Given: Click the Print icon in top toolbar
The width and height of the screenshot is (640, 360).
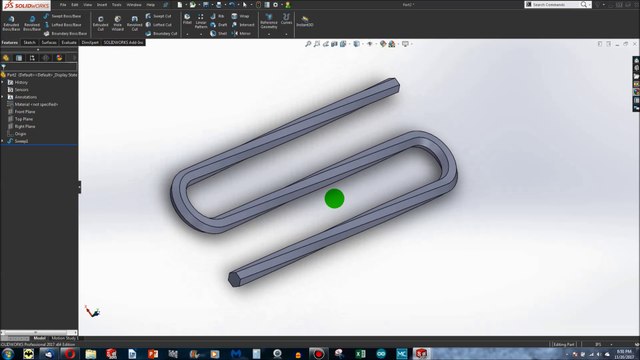Looking at the screenshot, I should click(x=219, y=5).
